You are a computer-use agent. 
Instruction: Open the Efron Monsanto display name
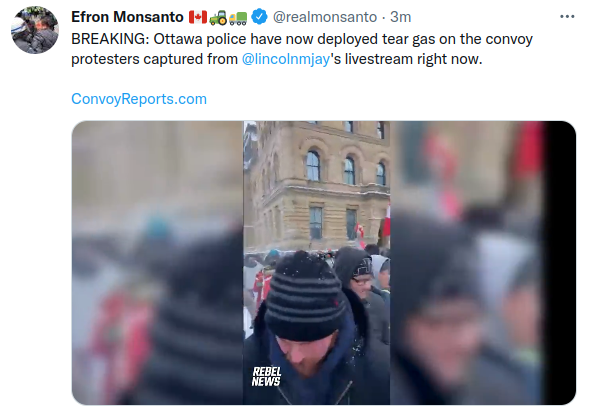point(127,17)
